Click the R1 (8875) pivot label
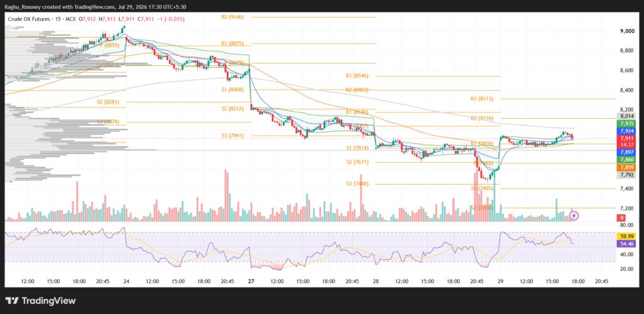Image resolution: width=644 pixels, height=314 pixels. pyautogui.click(x=233, y=43)
